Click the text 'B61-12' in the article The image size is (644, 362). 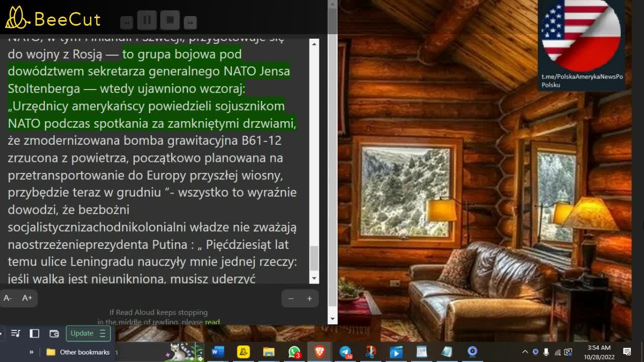click(x=262, y=140)
